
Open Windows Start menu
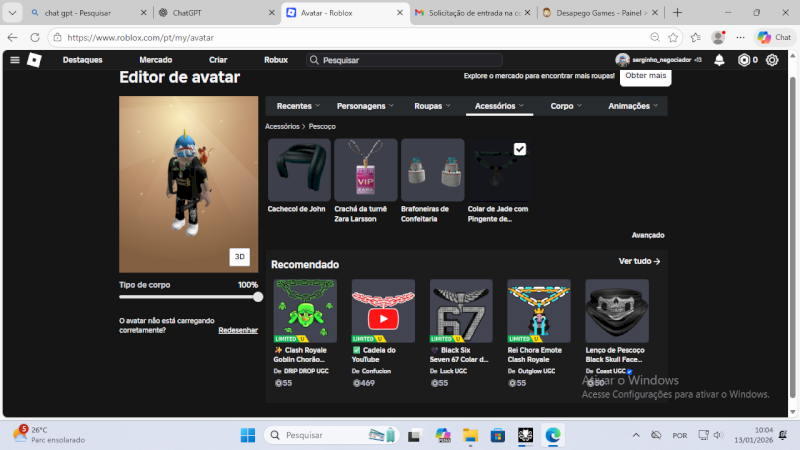tap(248, 435)
